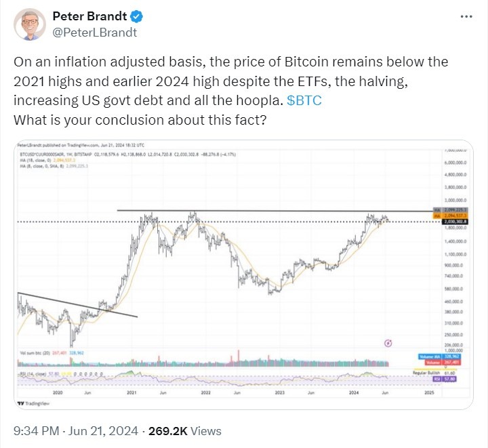The image size is (488, 448).
Task: Click the purple lightning event icon on chart
Action: coord(387,344)
